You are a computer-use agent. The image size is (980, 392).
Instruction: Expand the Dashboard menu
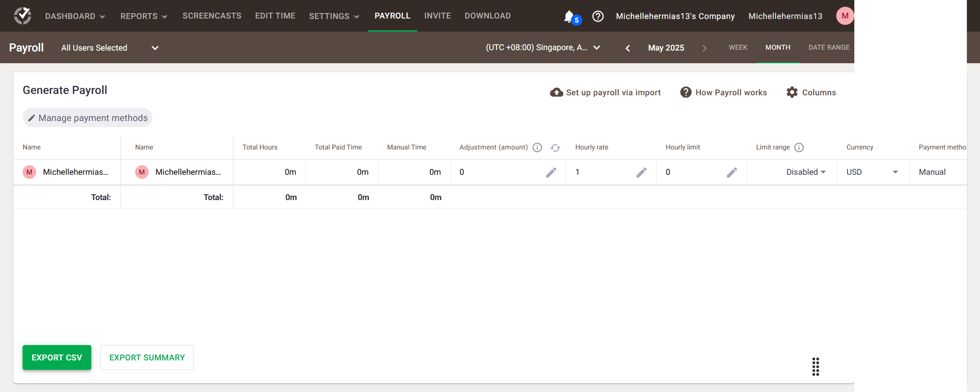(x=75, y=16)
